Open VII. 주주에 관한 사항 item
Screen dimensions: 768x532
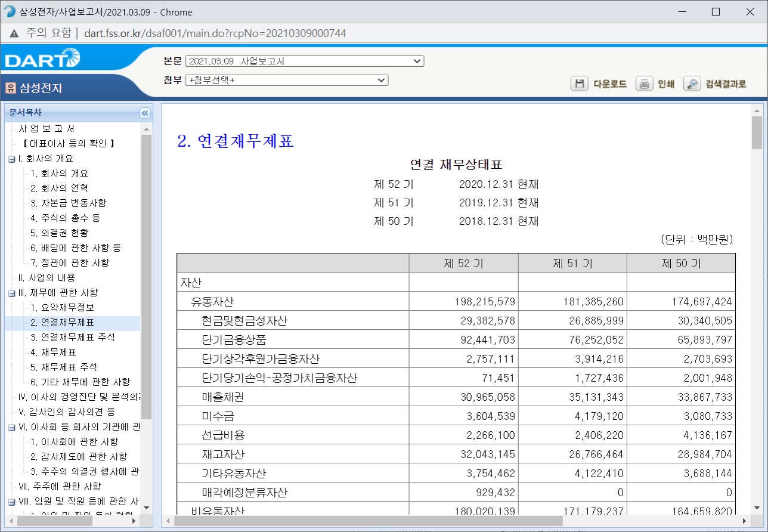(x=60, y=487)
